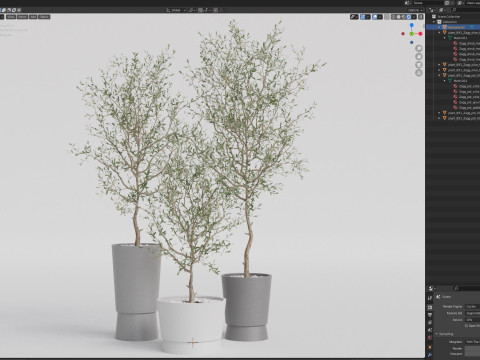Open the Select menu in viewport header
The width and height of the screenshot is (480, 360).
coord(22,16)
